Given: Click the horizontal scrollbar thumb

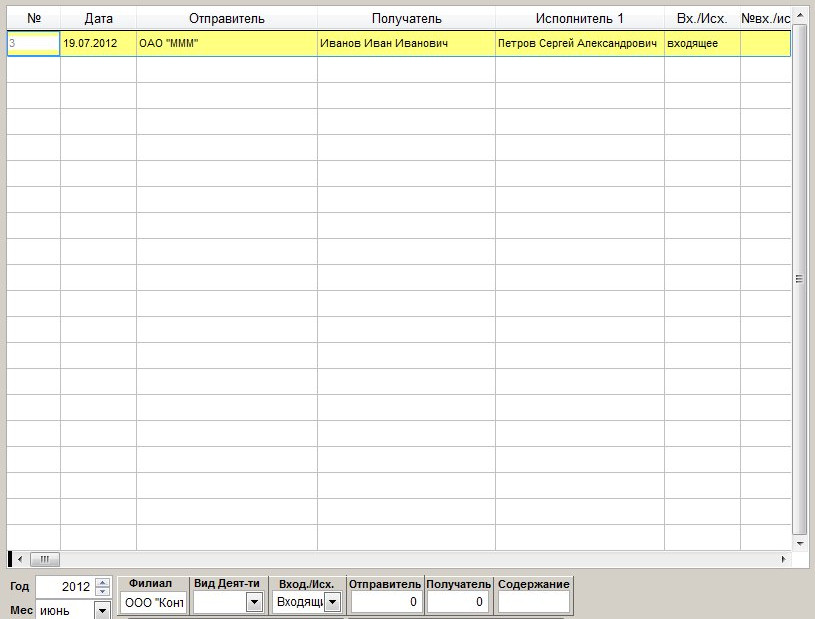Looking at the screenshot, I should (45, 559).
